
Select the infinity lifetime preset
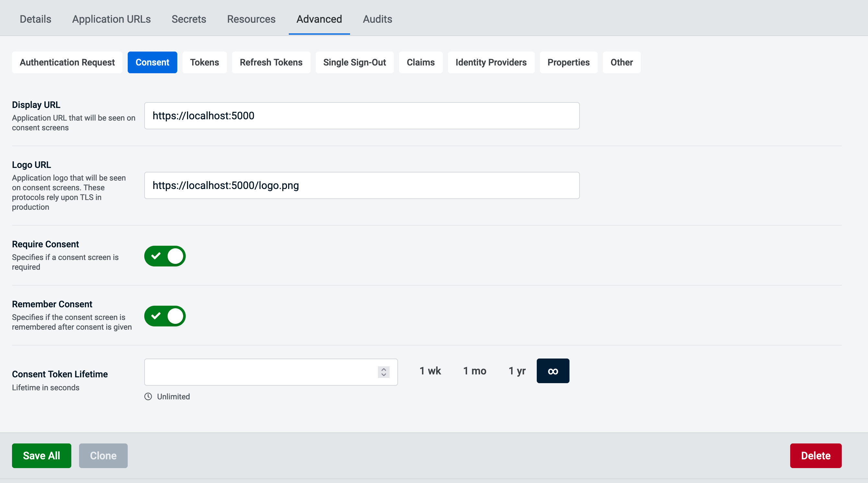pyautogui.click(x=553, y=371)
